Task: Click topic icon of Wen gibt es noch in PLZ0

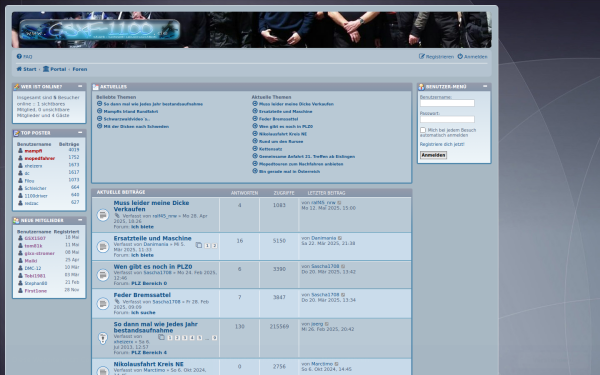Action: (103, 275)
